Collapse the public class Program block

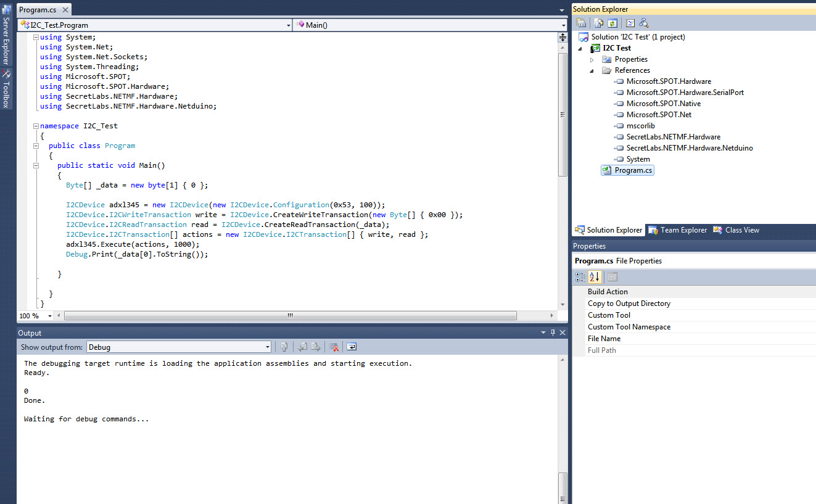point(36,146)
